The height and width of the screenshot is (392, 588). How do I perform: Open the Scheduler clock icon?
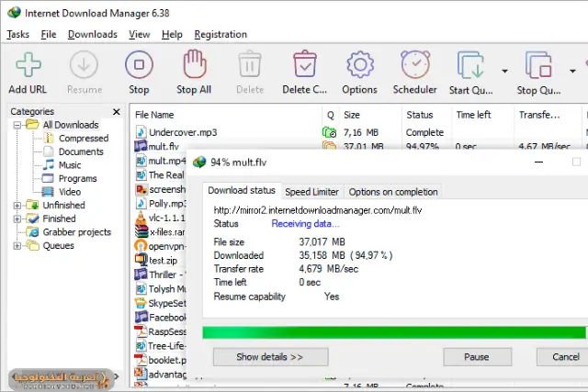pyautogui.click(x=415, y=65)
